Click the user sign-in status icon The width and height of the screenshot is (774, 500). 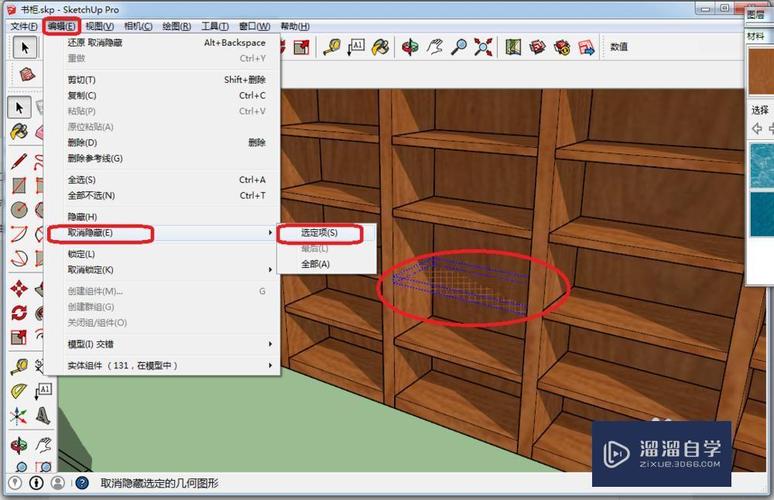58,482
